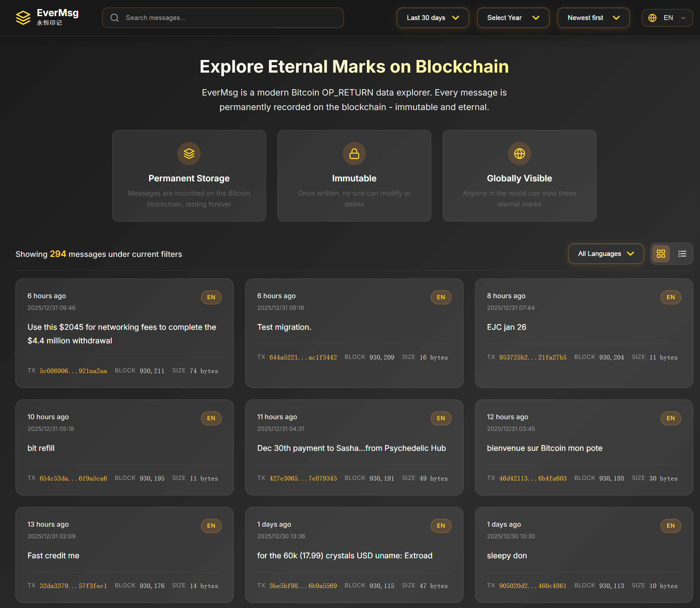Image resolution: width=700 pixels, height=608 pixels.
Task: Click the globe icon above Globally Visible
Action: 519,153
